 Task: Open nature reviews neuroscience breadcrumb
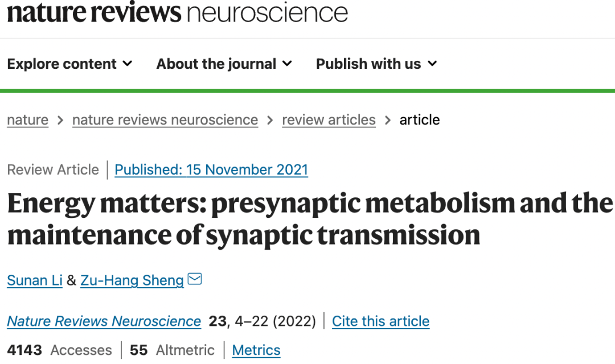coord(165,120)
